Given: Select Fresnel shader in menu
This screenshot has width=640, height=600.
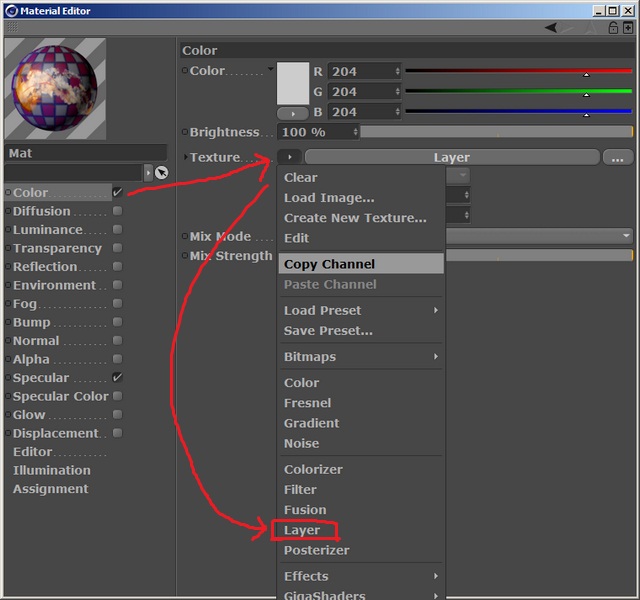Looking at the screenshot, I should (x=307, y=403).
